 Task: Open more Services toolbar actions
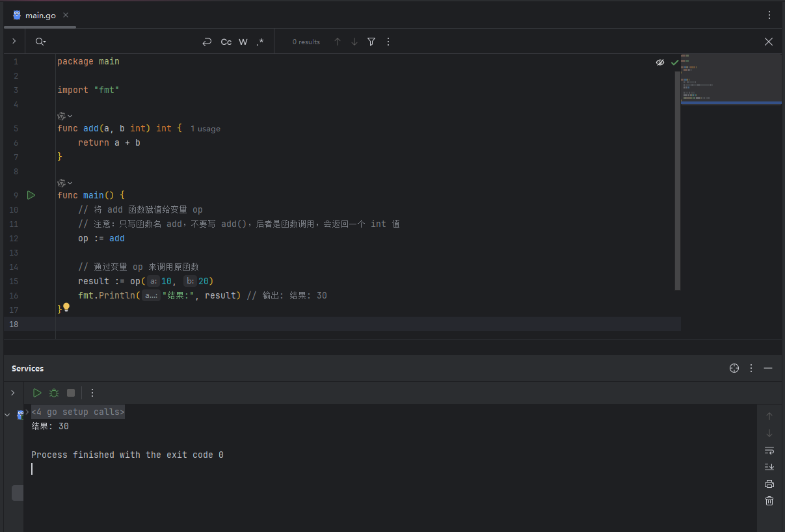[92, 393]
